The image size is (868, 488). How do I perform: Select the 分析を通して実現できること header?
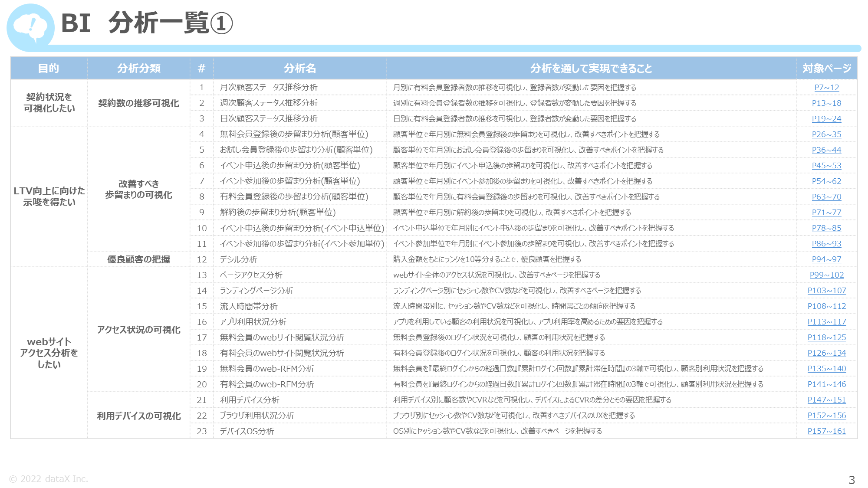tap(591, 68)
